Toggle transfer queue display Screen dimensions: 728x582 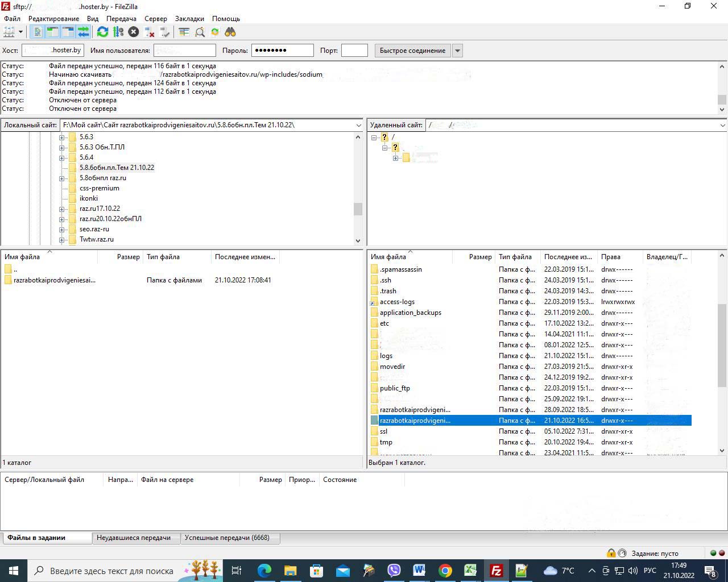point(83,32)
